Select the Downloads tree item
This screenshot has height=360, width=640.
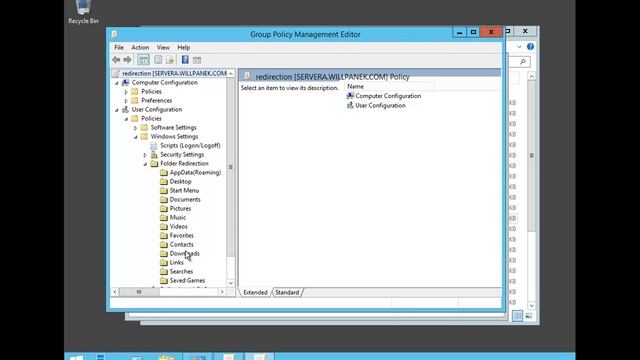tap(184, 253)
